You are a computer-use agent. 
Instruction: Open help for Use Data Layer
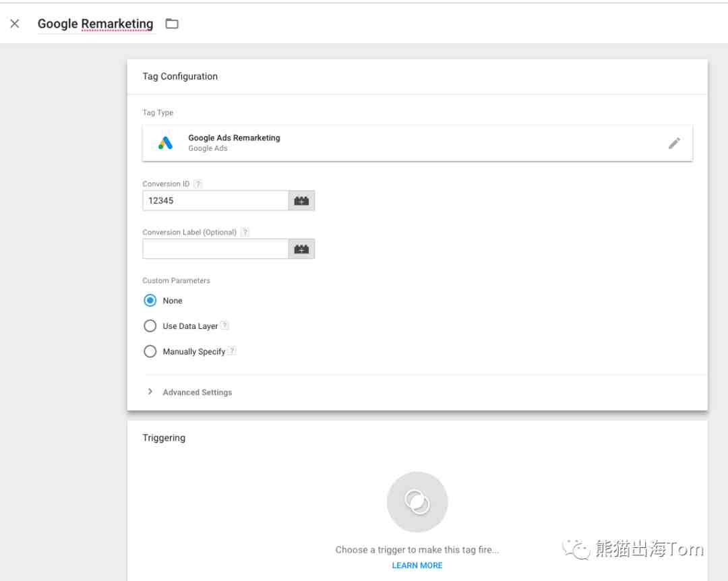[224, 326]
